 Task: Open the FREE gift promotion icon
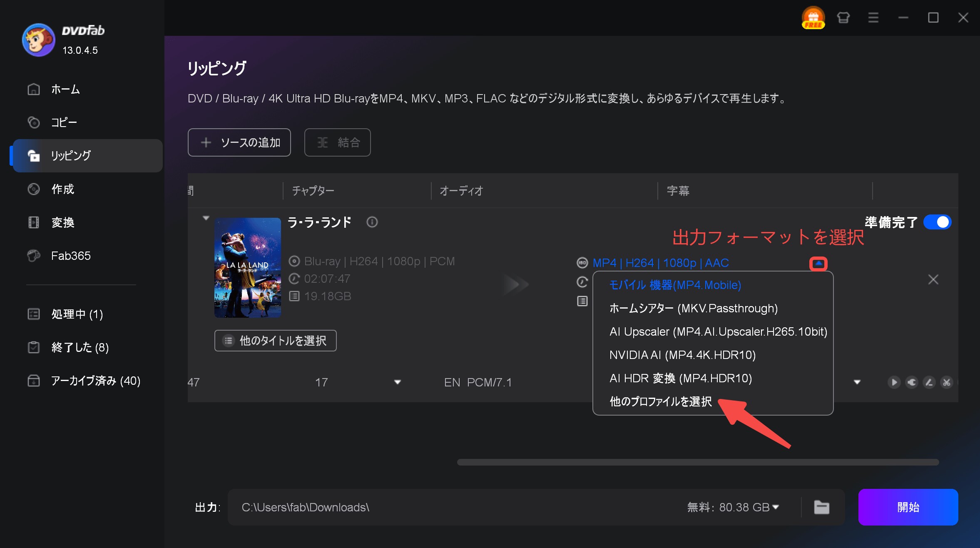(813, 18)
